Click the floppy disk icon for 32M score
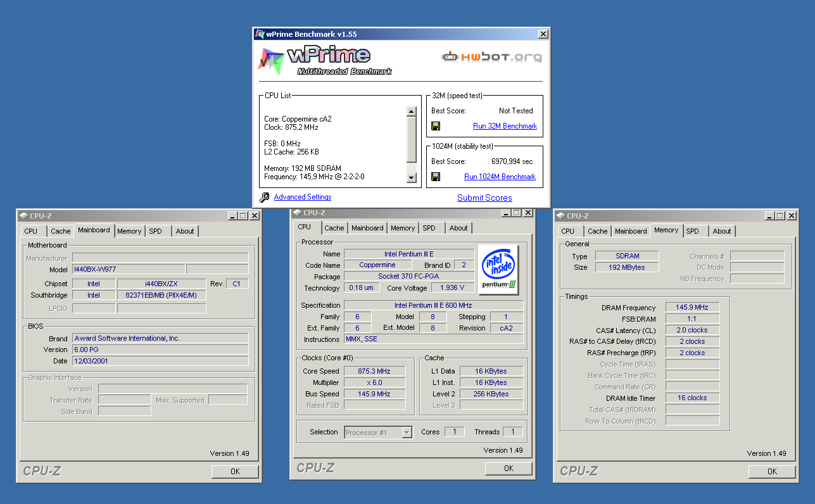815x504 pixels. [x=436, y=126]
